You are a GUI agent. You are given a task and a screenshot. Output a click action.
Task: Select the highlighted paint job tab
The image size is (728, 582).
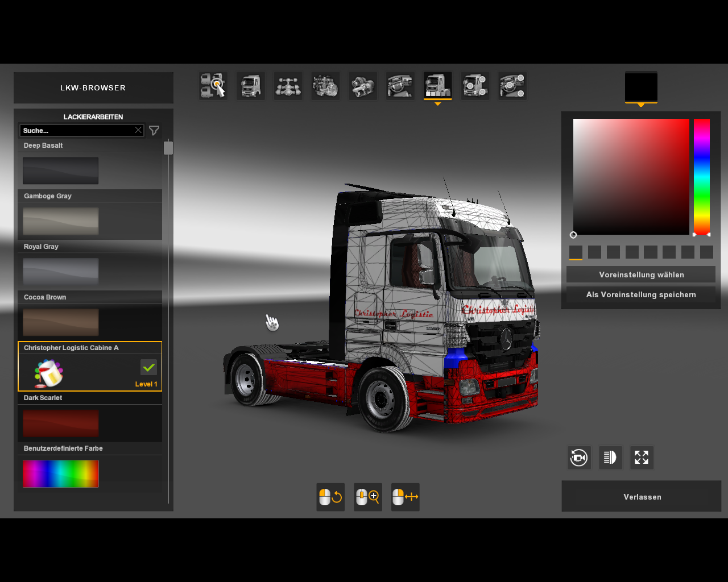(x=438, y=86)
